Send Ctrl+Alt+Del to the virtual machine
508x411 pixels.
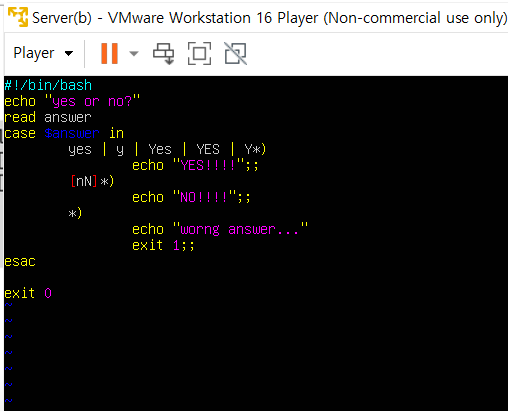tap(163, 54)
